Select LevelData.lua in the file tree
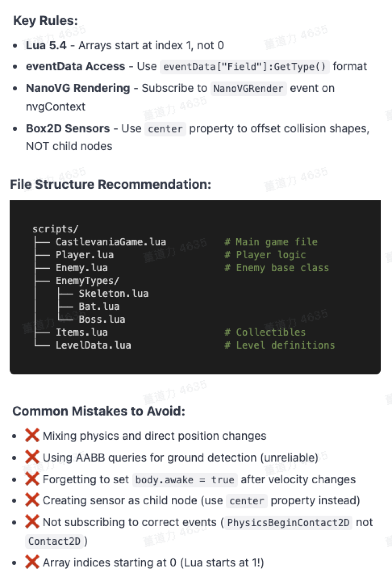 tap(93, 345)
